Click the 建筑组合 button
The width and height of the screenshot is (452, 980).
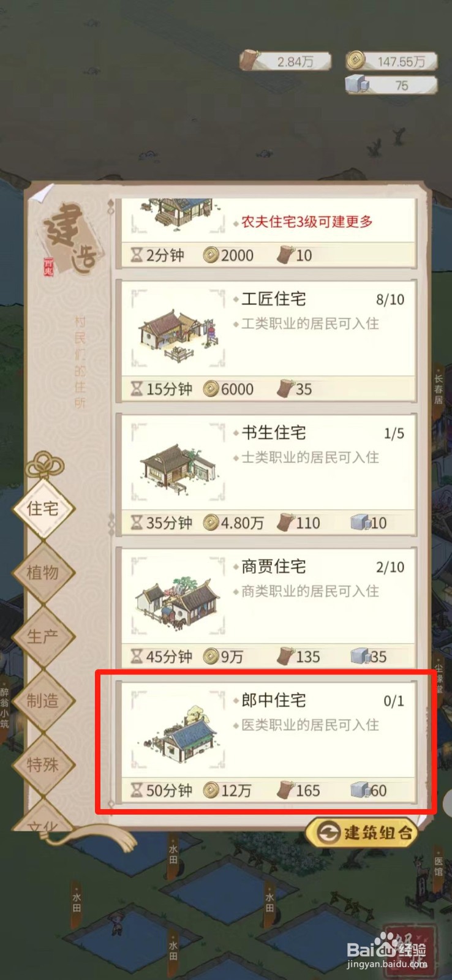pos(362,832)
